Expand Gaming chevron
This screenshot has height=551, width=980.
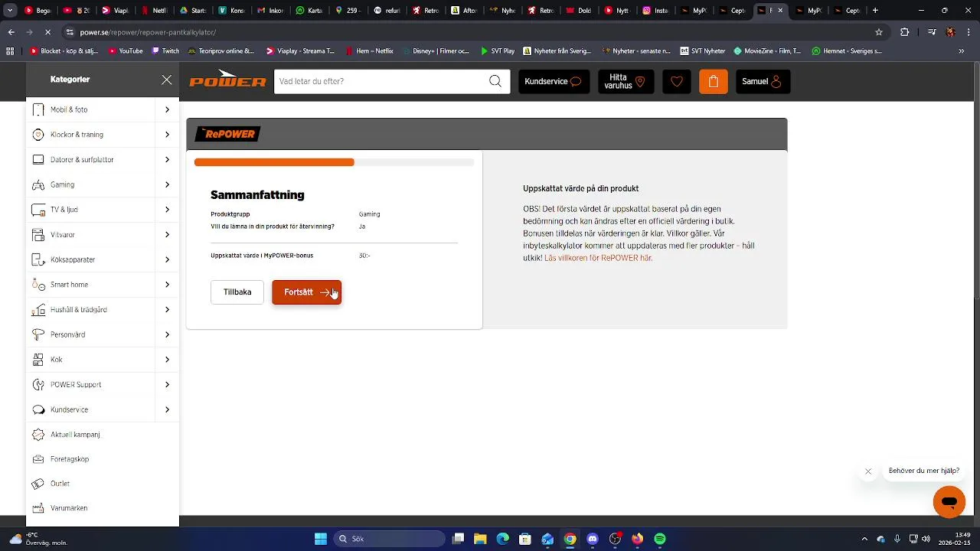click(167, 184)
